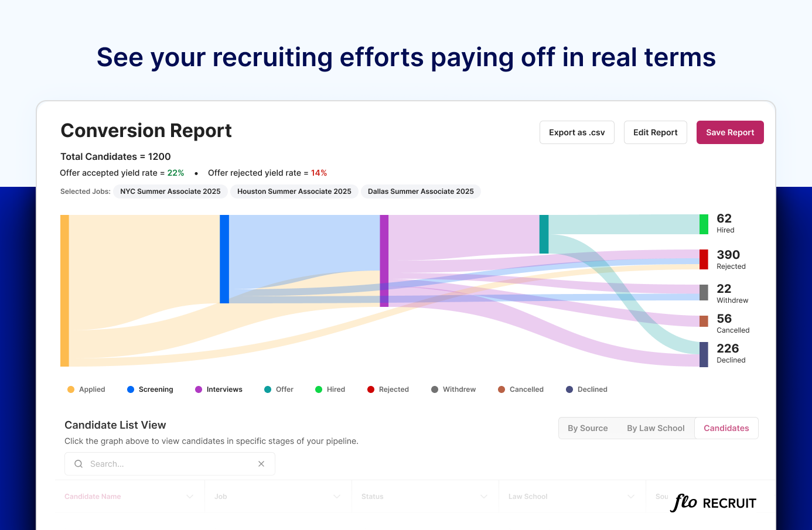Toggle the Screening series in the legend

[x=131, y=389]
